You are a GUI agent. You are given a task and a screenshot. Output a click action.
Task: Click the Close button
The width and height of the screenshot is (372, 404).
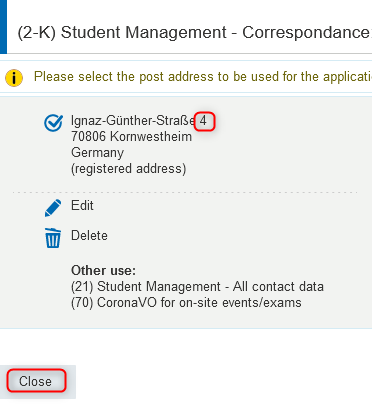click(36, 381)
